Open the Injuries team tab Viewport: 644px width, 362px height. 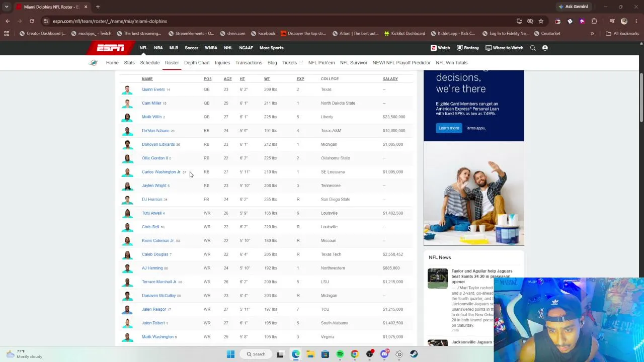click(x=222, y=63)
